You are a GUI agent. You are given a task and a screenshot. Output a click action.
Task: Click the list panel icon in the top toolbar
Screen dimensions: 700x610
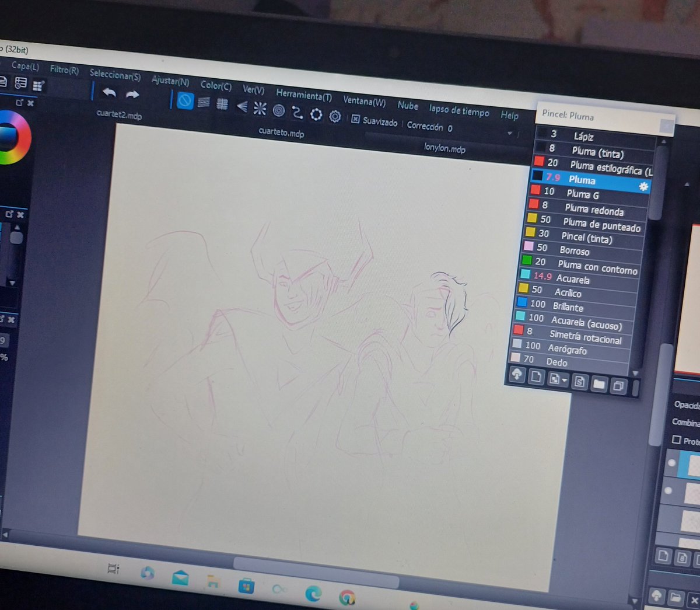tap(20, 83)
